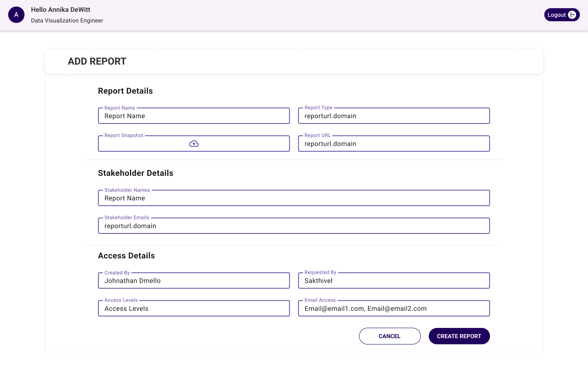This screenshot has width=588, height=368.
Task: Click the cloud upload icon in Report Snapshot
Action: [194, 144]
